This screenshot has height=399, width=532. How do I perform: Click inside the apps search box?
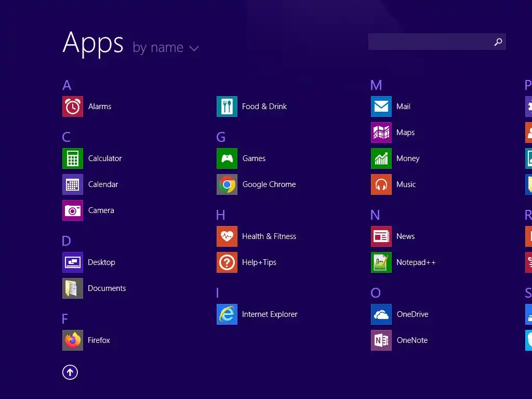tap(437, 42)
